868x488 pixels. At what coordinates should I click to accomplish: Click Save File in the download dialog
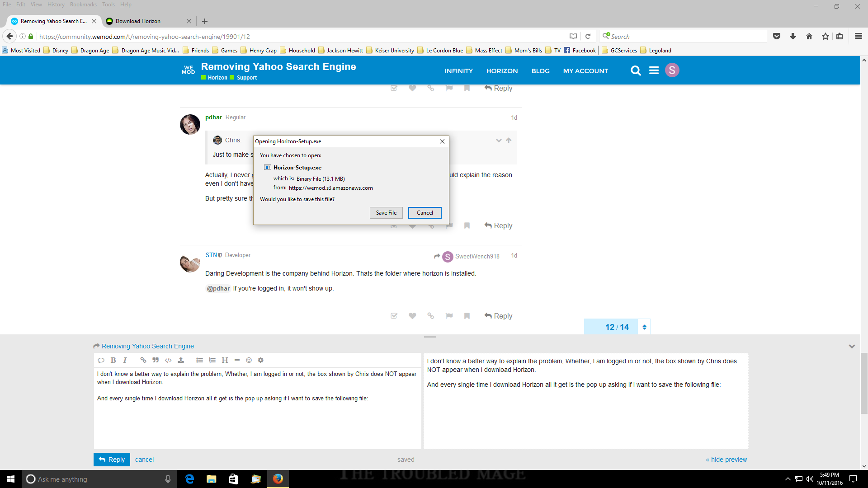[x=386, y=213]
